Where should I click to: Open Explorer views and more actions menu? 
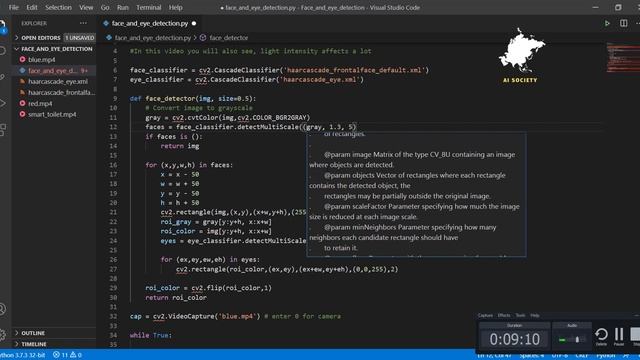pyautogui.click(x=83, y=23)
